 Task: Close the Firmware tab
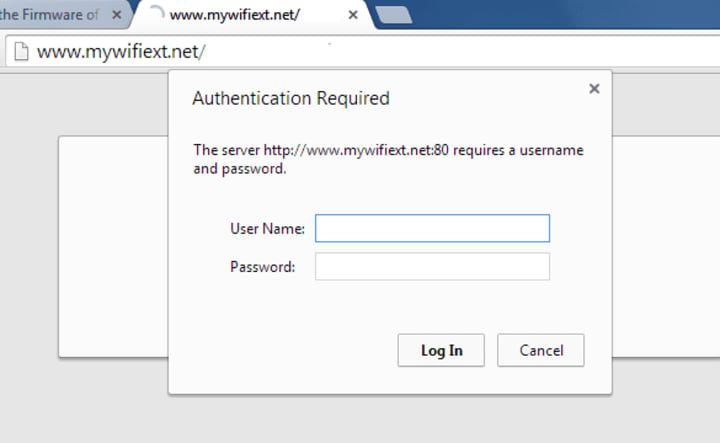pos(116,17)
